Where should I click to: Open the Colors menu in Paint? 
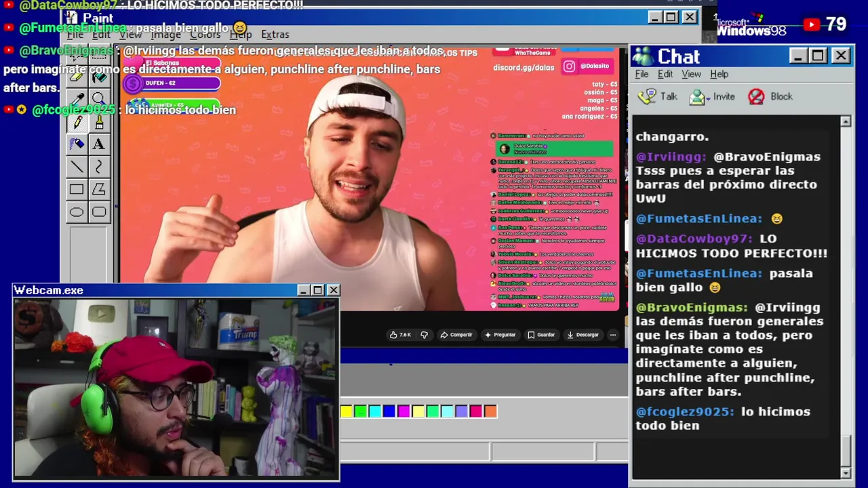coord(205,35)
